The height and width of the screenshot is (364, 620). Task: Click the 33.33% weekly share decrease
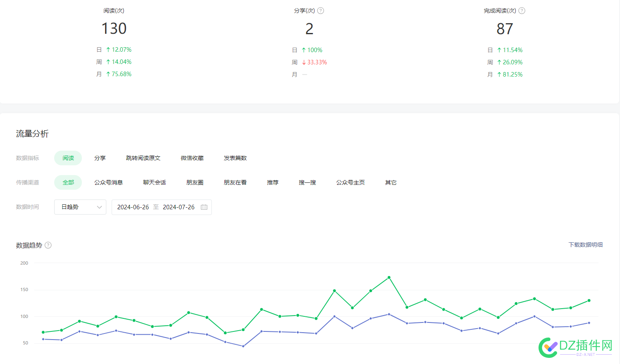click(x=317, y=62)
